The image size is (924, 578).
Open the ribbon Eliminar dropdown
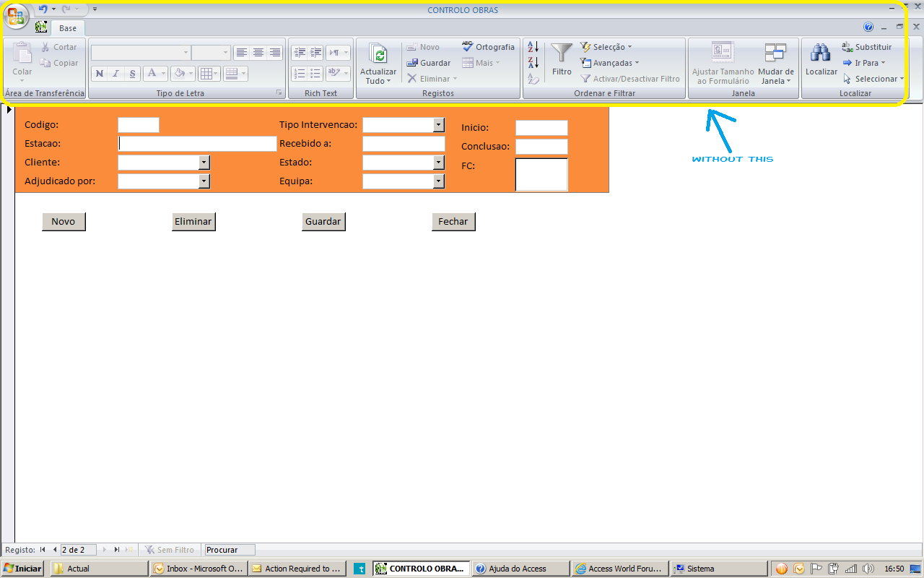point(432,79)
